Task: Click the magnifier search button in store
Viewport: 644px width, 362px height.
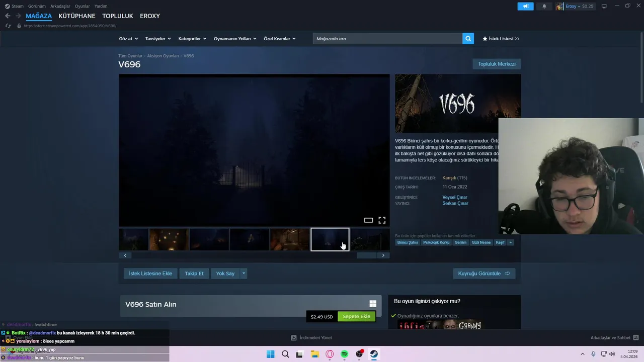Action: pyautogui.click(x=468, y=38)
